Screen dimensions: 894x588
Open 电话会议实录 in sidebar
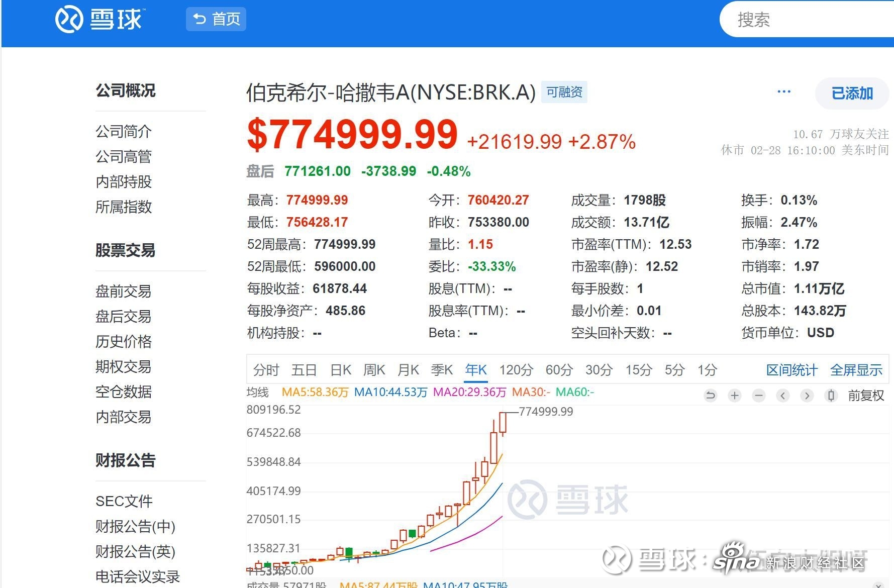[x=138, y=576]
